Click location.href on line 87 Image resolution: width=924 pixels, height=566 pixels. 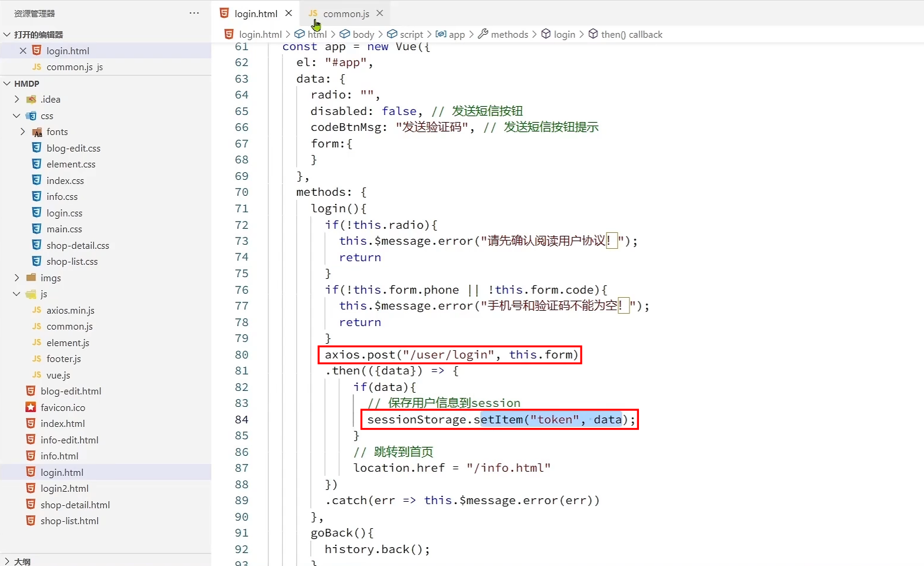click(399, 468)
